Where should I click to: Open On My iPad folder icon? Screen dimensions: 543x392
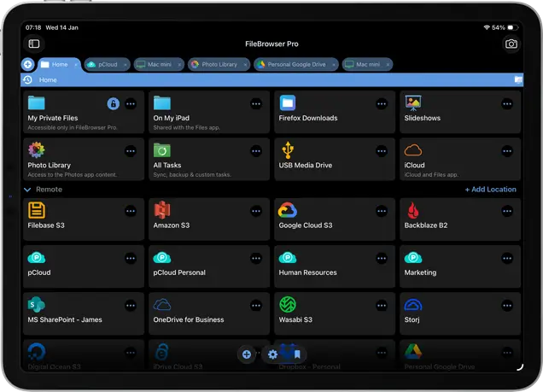tap(161, 102)
